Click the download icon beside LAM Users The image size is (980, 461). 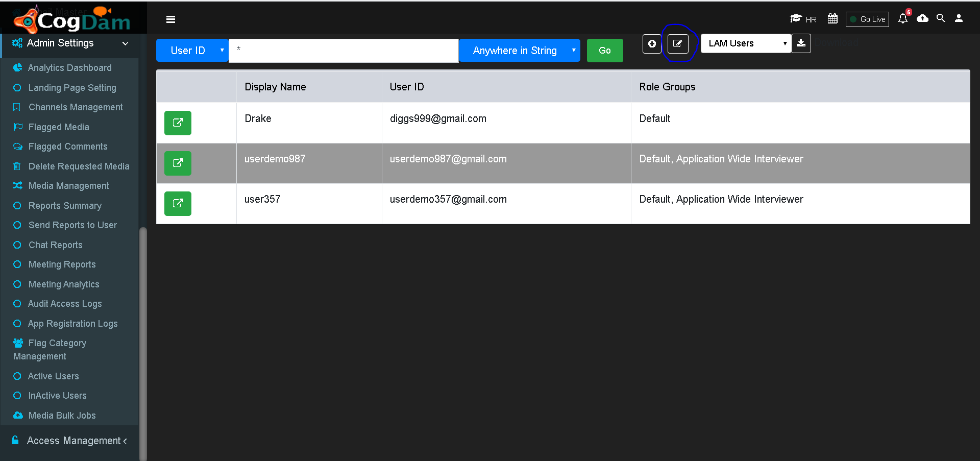pos(801,43)
